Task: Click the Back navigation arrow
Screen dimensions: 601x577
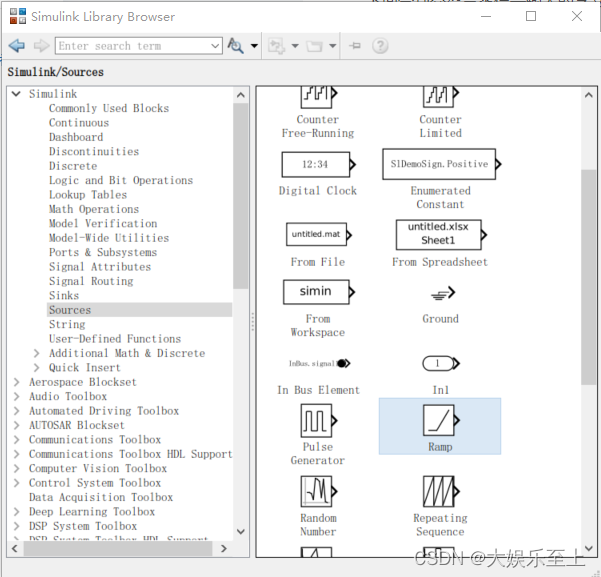Action: click(x=17, y=46)
